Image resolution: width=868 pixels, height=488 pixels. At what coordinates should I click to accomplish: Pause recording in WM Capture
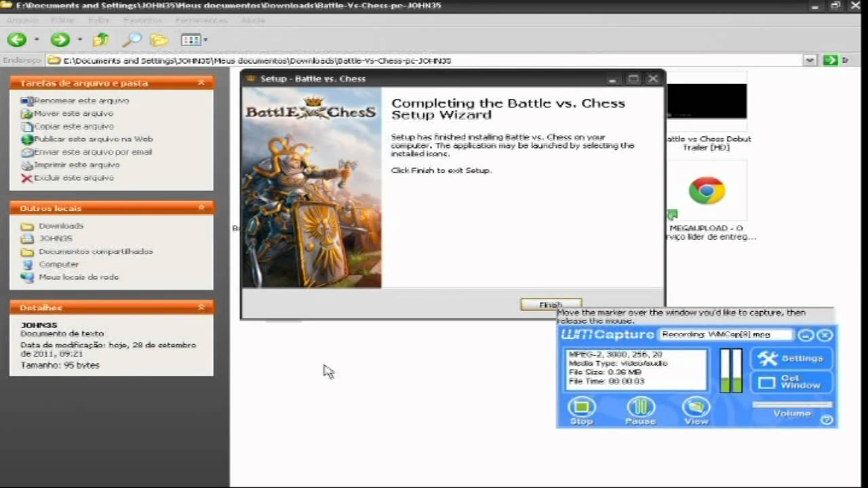(x=640, y=411)
